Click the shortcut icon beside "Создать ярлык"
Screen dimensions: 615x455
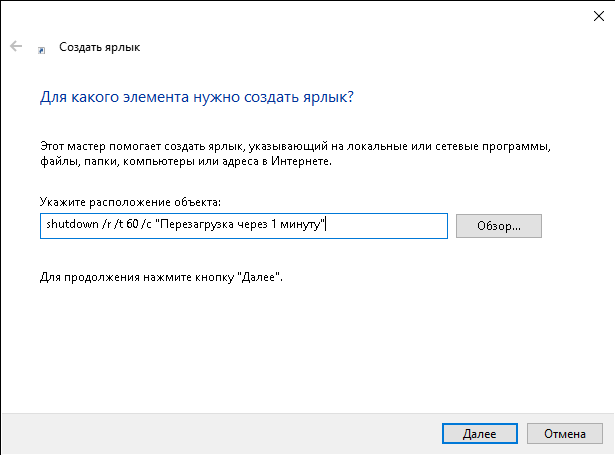tap(41, 48)
